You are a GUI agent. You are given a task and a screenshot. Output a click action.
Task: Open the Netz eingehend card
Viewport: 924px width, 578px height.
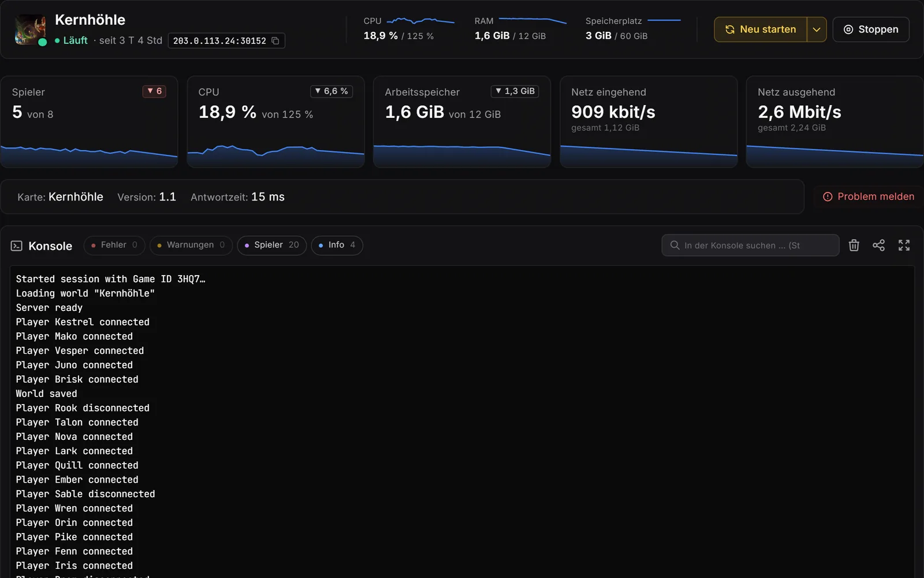[x=649, y=122]
